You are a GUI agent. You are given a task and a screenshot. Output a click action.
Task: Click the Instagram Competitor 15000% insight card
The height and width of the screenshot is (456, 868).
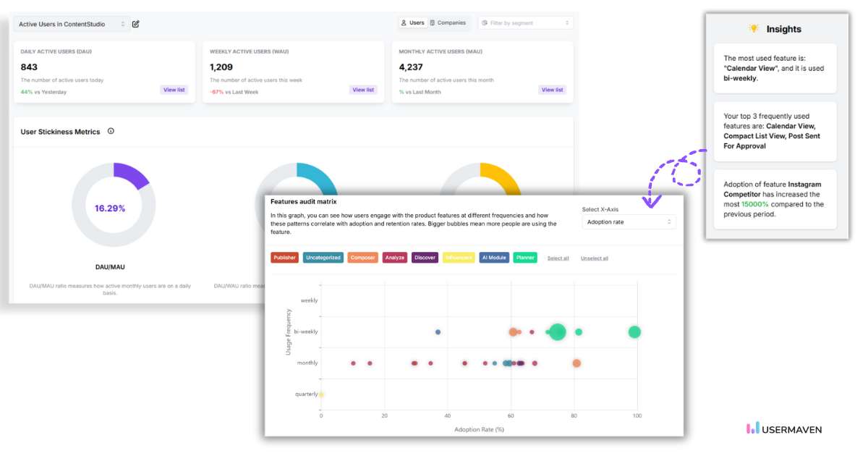775,199
